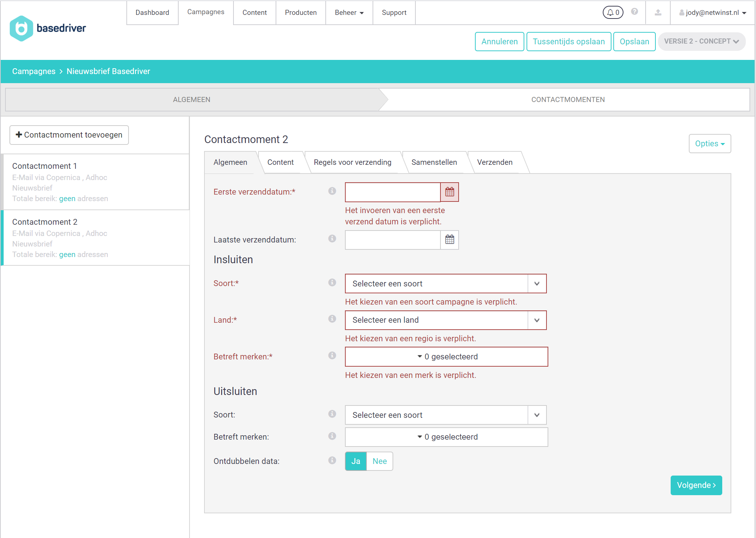
Task: Show info for Insluiten Betreft merken
Action: 332,355
